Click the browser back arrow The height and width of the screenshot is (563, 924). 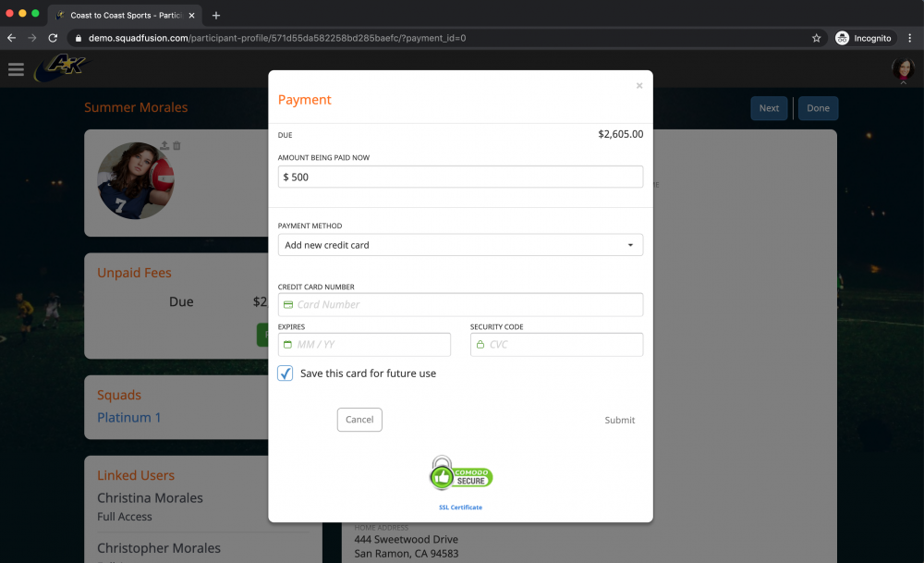point(11,38)
